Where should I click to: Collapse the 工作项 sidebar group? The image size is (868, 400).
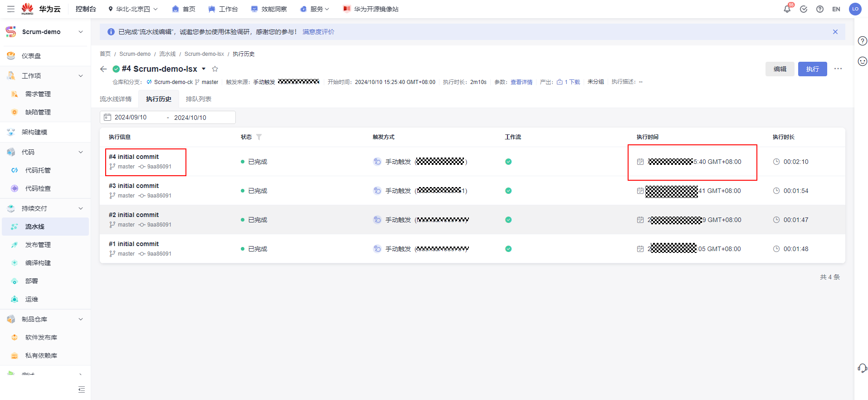point(81,76)
